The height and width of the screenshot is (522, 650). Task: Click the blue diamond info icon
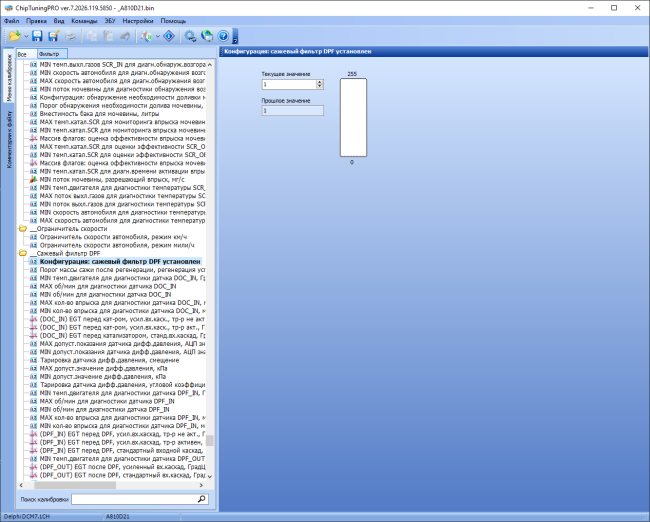tap(169, 36)
